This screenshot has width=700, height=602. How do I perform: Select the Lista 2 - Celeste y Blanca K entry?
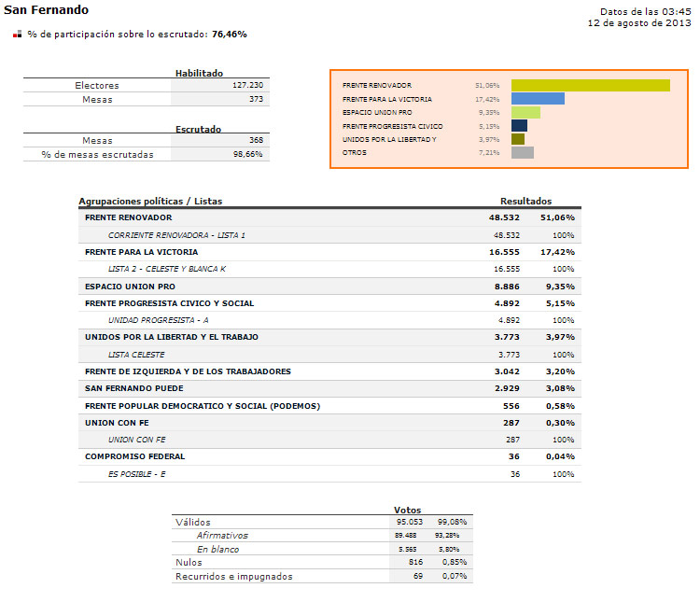166,269
